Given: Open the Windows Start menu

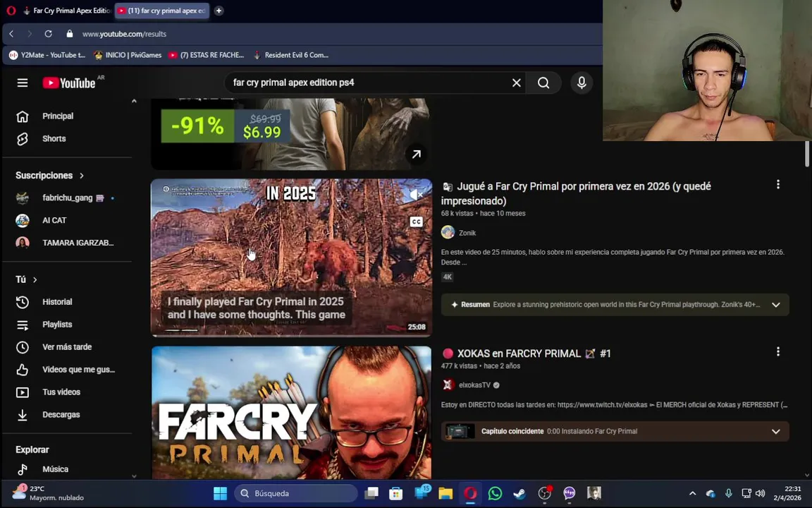Looking at the screenshot, I should [x=220, y=493].
